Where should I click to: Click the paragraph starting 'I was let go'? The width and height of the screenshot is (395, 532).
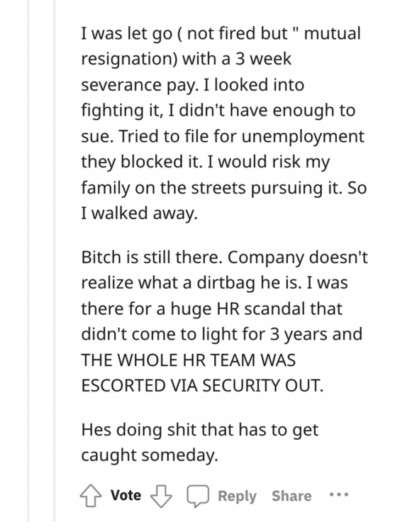pos(224,123)
